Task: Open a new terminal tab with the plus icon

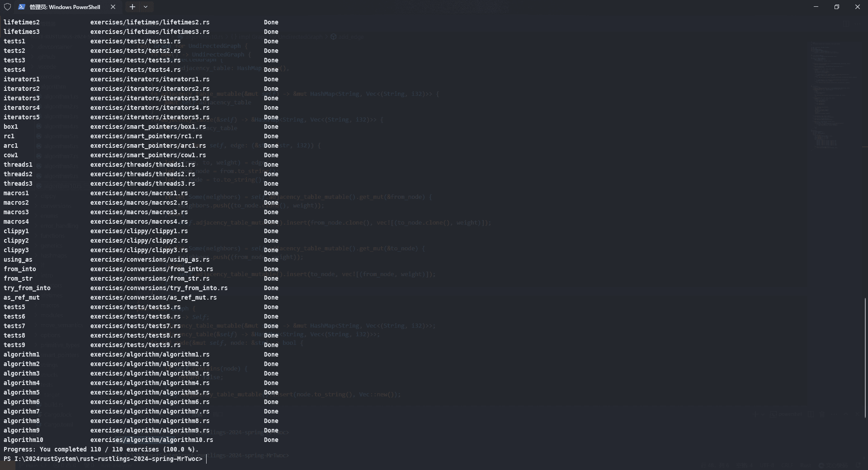Action: pyautogui.click(x=132, y=7)
